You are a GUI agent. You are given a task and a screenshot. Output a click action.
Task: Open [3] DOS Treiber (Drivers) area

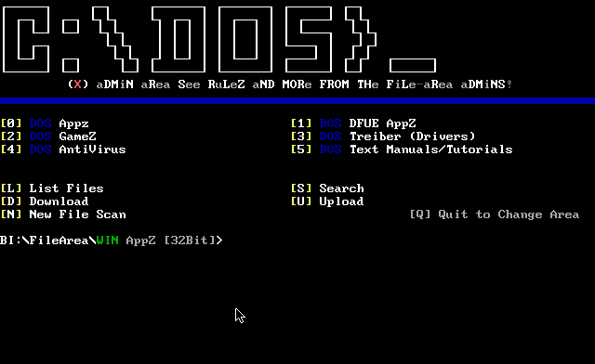pyautogui.click(x=383, y=136)
